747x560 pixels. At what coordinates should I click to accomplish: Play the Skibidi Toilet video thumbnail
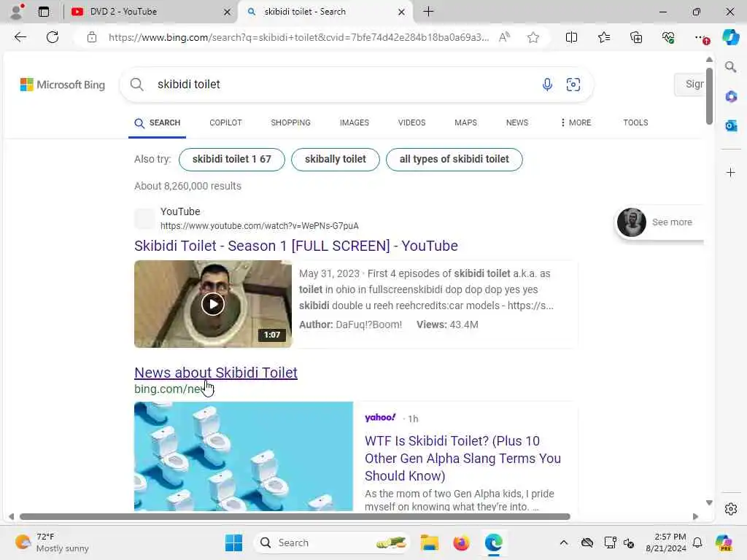213,304
